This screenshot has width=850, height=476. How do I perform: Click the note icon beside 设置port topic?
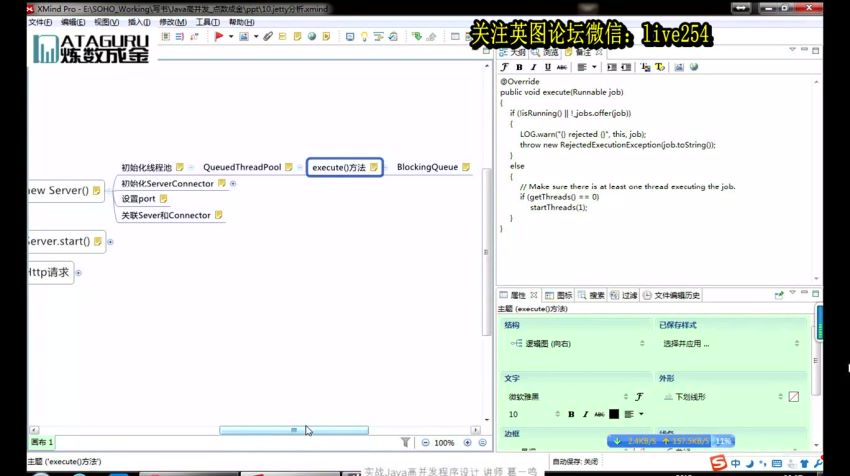click(x=163, y=199)
